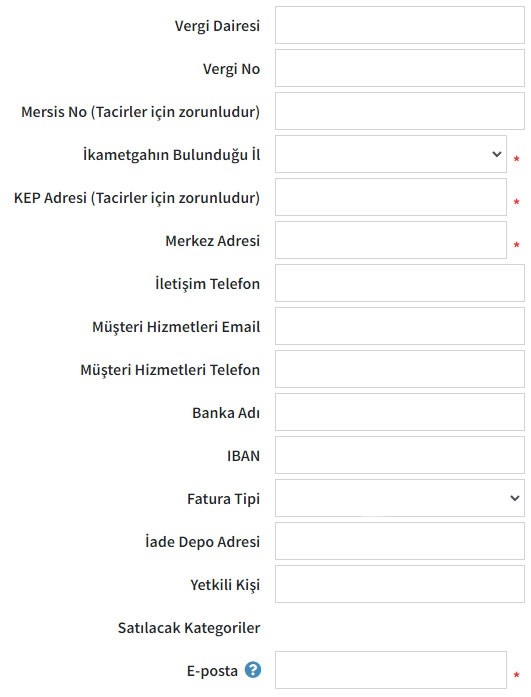Click the E-posta help question mark icon
The height and width of the screenshot is (697, 531).
pyautogui.click(x=253, y=670)
